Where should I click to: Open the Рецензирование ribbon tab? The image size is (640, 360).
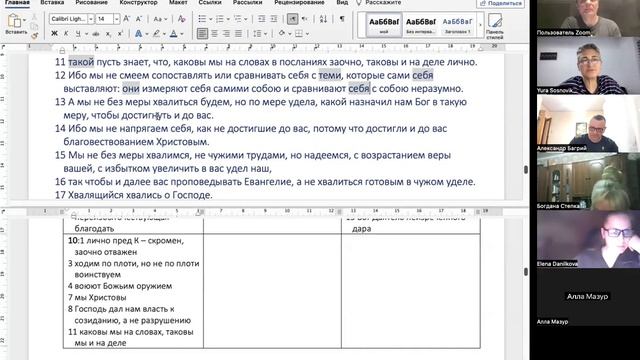(299, 2)
